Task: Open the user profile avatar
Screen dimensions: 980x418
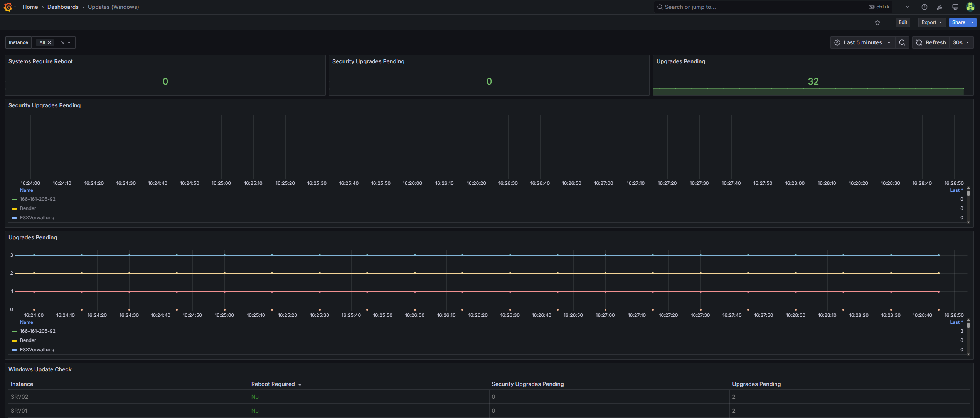Action: [970, 7]
